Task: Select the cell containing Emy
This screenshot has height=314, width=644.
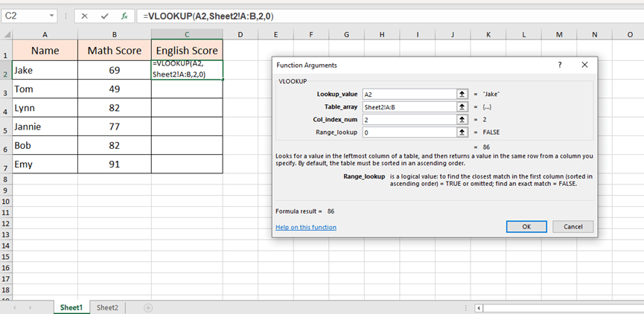Action: click(x=45, y=164)
